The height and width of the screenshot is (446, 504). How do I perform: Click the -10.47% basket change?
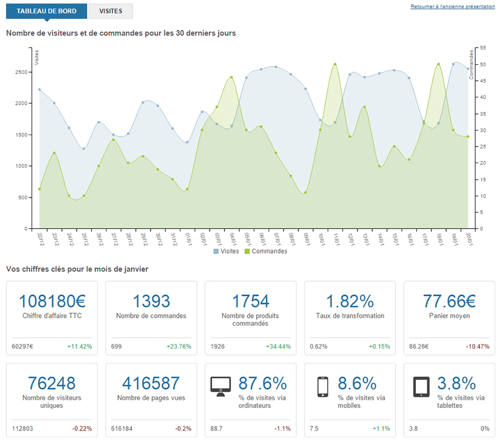tap(478, 346)
